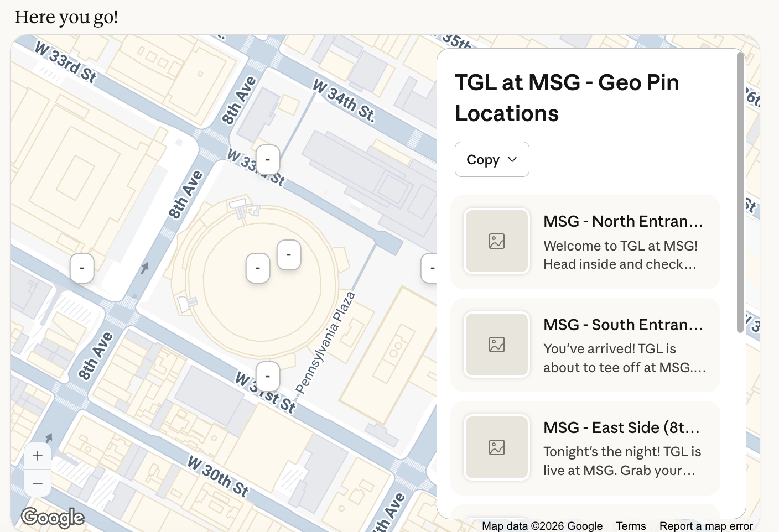
Task: Select the MSG - South Entrance list entry
Action: pyautogui.click(x=585, y=345)
